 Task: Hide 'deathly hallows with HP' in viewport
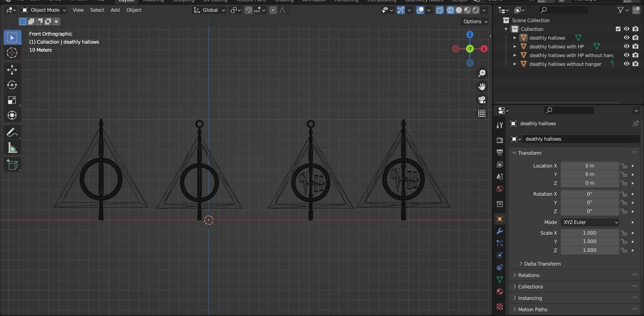[627, 46]
